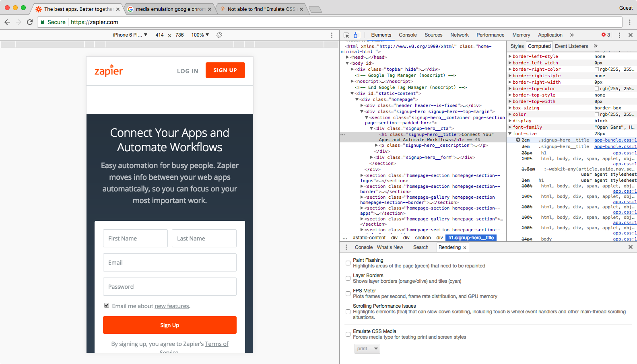The image size is (637, 364).
Task: Enable the Layer Borders checkbox
Action: click(348, 278)
